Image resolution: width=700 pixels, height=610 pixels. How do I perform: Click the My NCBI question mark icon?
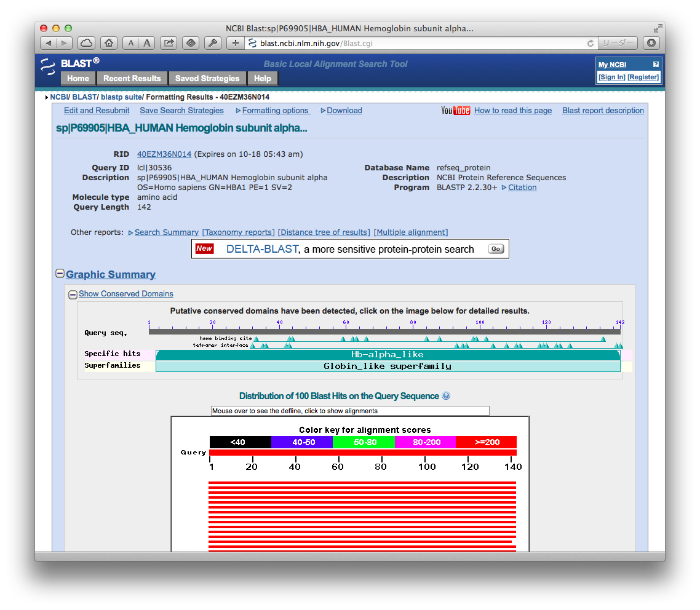click(656, 65)
